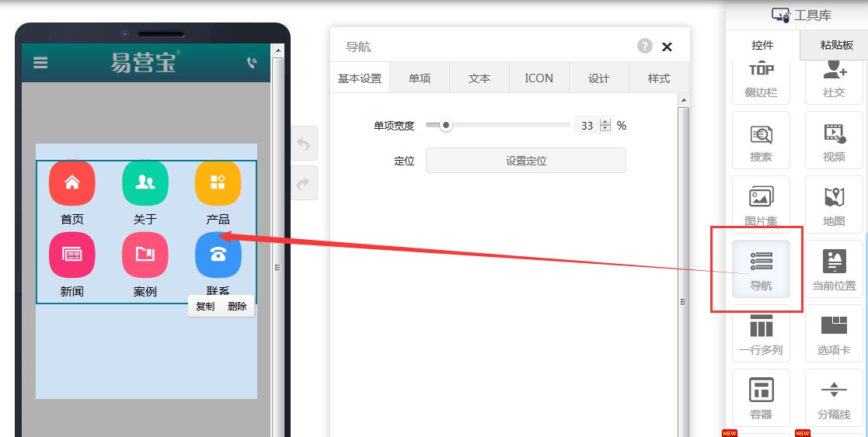Open the 控件 widgets tab
The image size is (868, 437).
763,45
